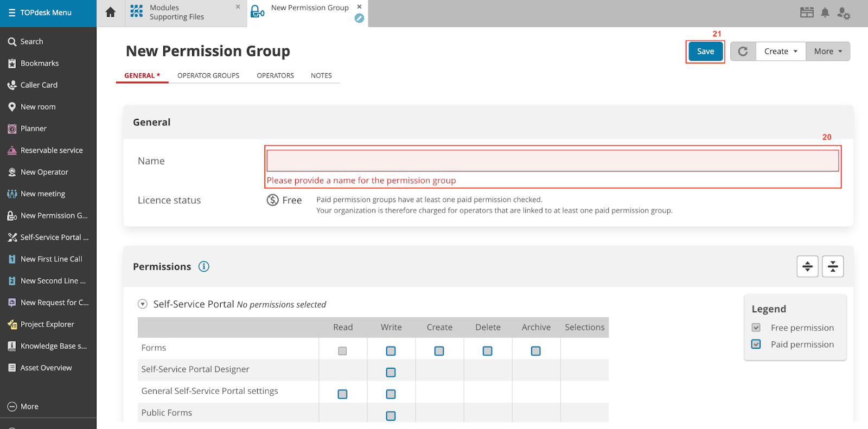The width and height of the screenshot is (868, 429).
Task: Open the Planner sidebar icon
Action: click(x=12, y=129)
